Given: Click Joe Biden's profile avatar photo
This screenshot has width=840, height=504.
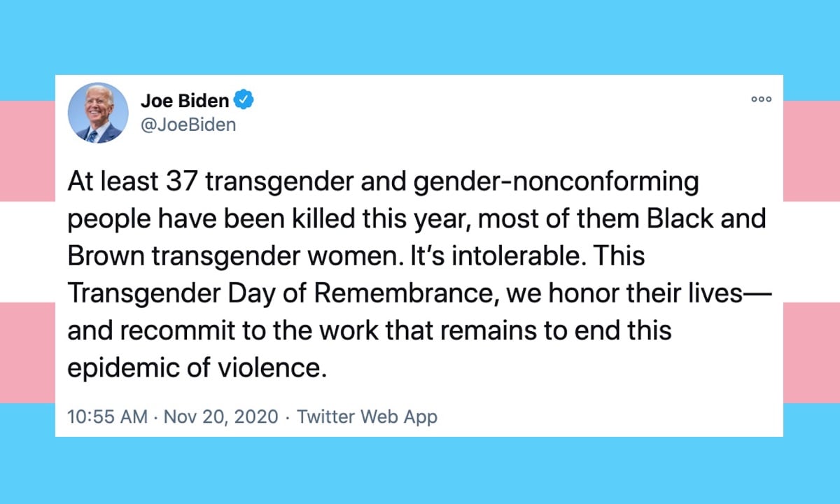Looking at the screenshot, I should click(98, 113).
